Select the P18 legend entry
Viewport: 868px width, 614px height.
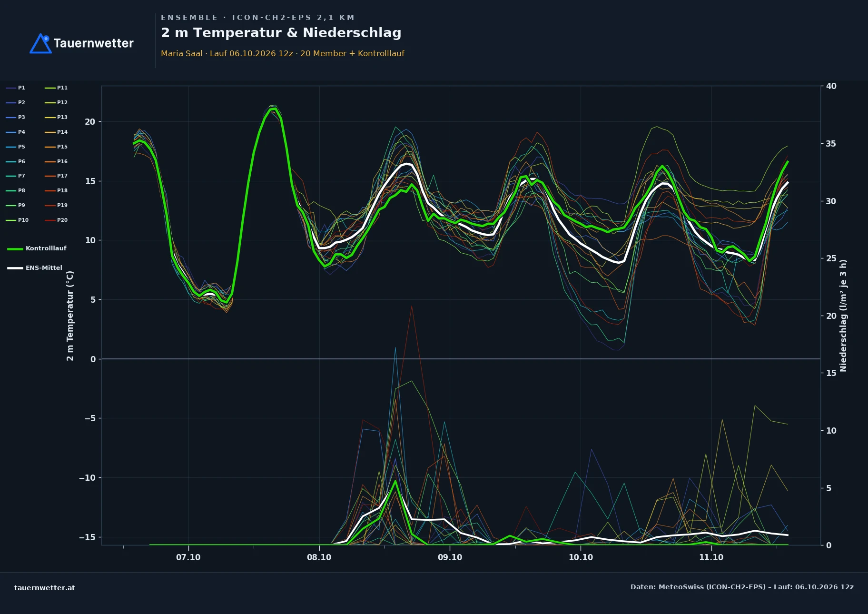pos(56,190)
